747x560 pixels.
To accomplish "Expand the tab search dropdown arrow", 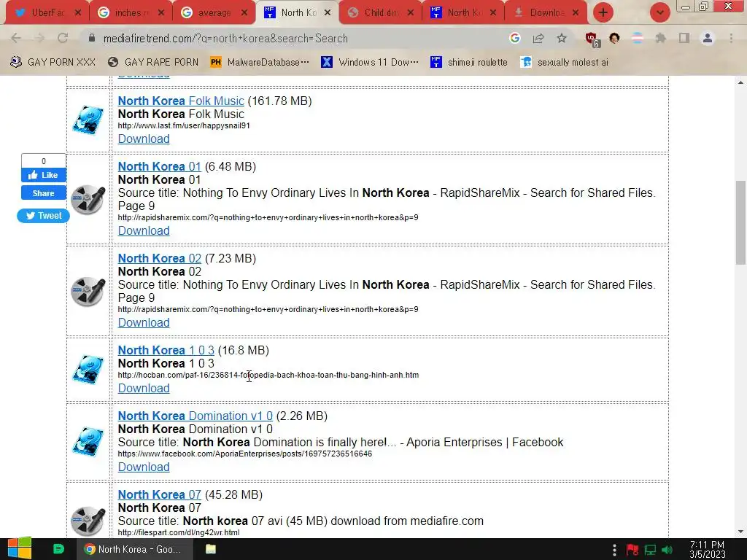I will point(659,12).
